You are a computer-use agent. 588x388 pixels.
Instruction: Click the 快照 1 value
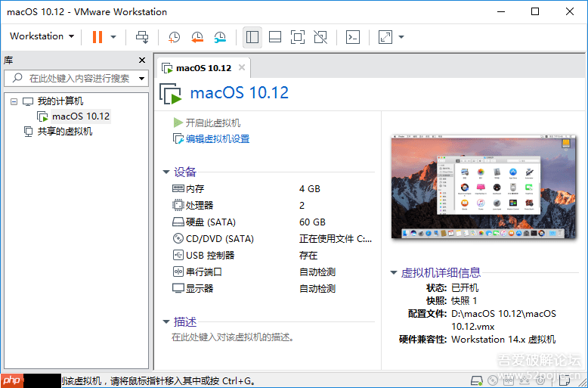click(x=464, y=301)
